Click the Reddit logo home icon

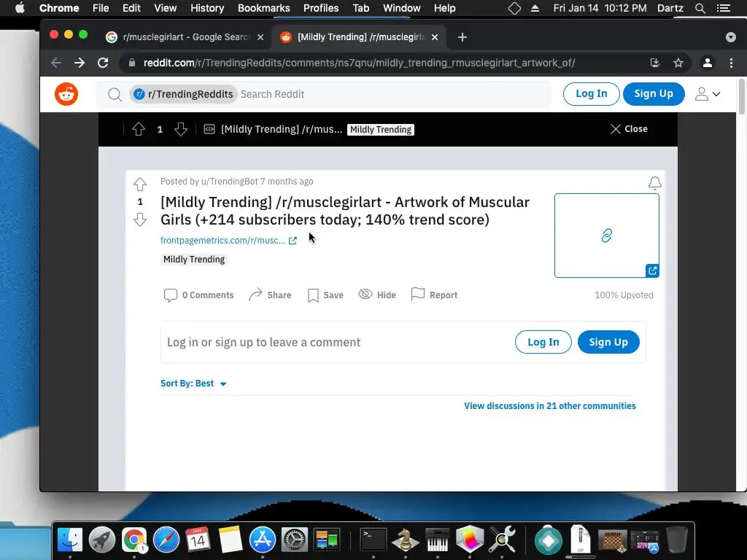[66, 94]
